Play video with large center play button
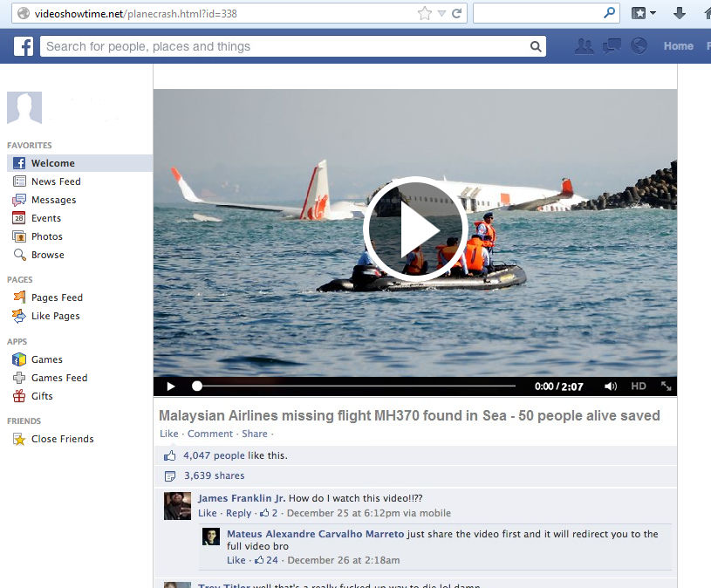 (x=415, y=229)
